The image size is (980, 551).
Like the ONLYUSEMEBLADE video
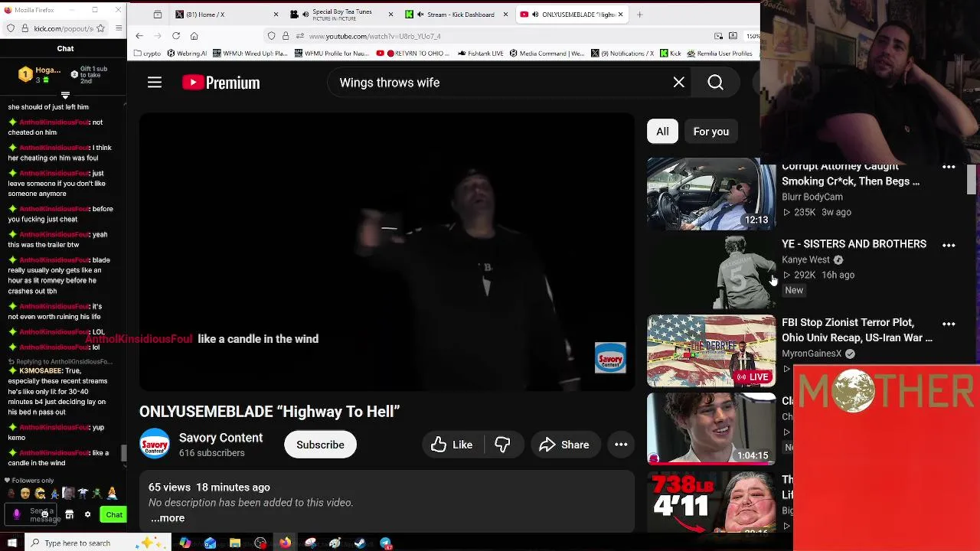(x=452, y=445)
